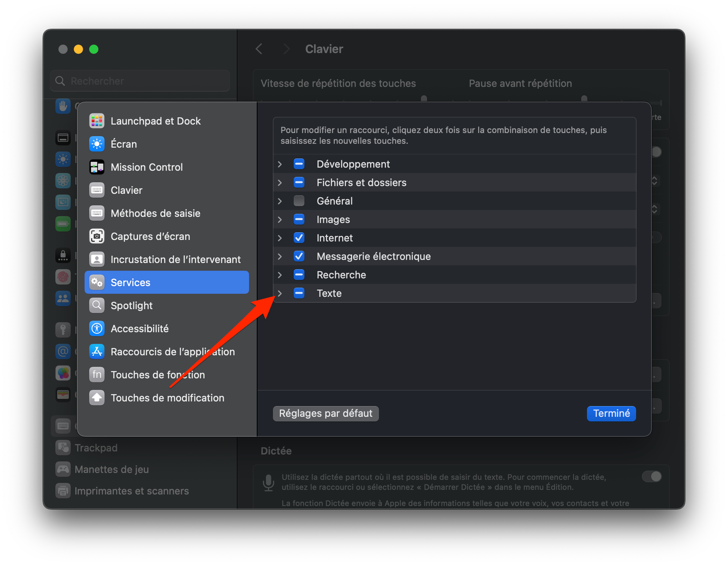Viewport: 728px width, 566px height.
Task: Toggle the Dictée switch
Action: [x=652, y=476]
